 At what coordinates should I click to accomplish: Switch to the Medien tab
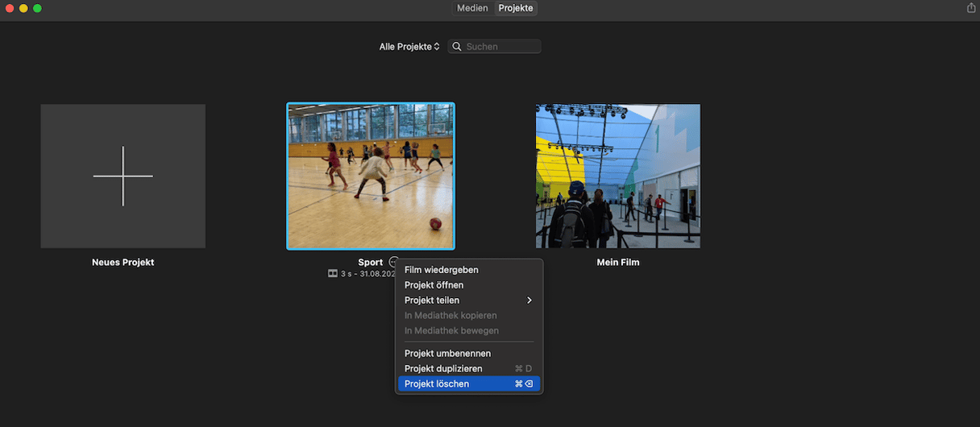(x=472, y=8)
